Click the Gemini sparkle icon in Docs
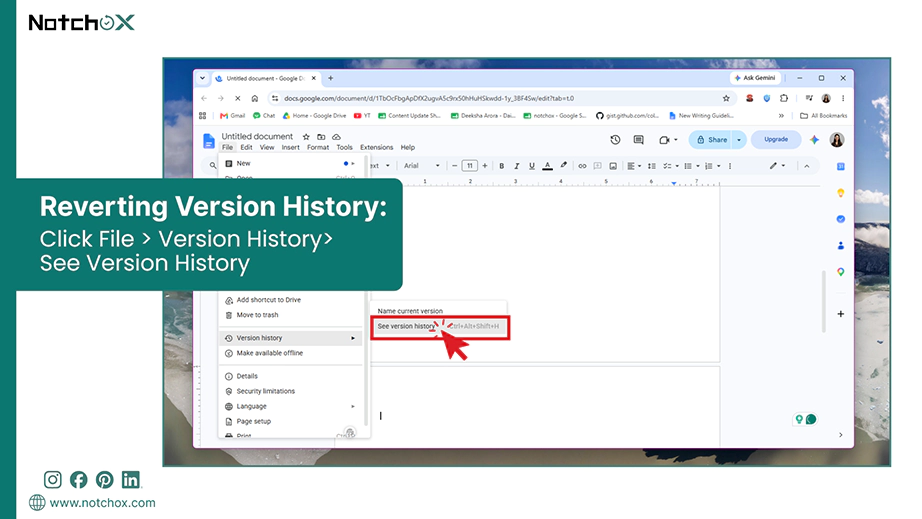Image resolution: width=922 pixels, height=519 pixels. click(x=814, y=140)
